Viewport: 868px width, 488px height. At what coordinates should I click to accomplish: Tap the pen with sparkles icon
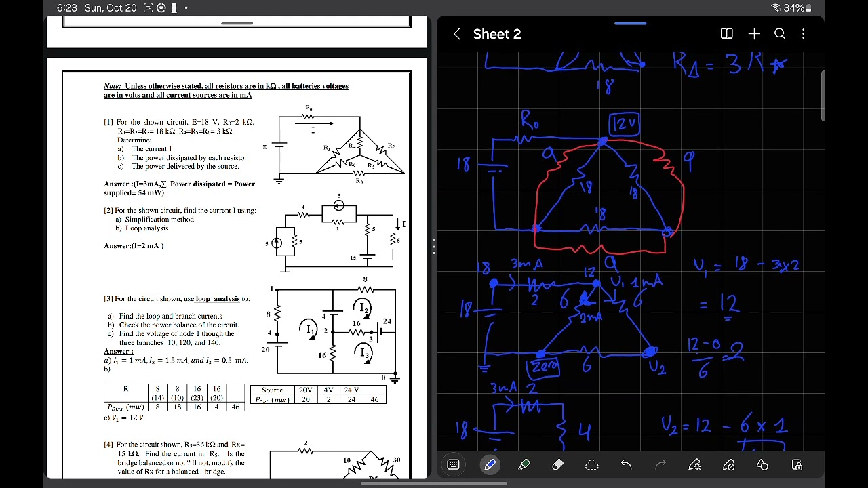[694, 464]
